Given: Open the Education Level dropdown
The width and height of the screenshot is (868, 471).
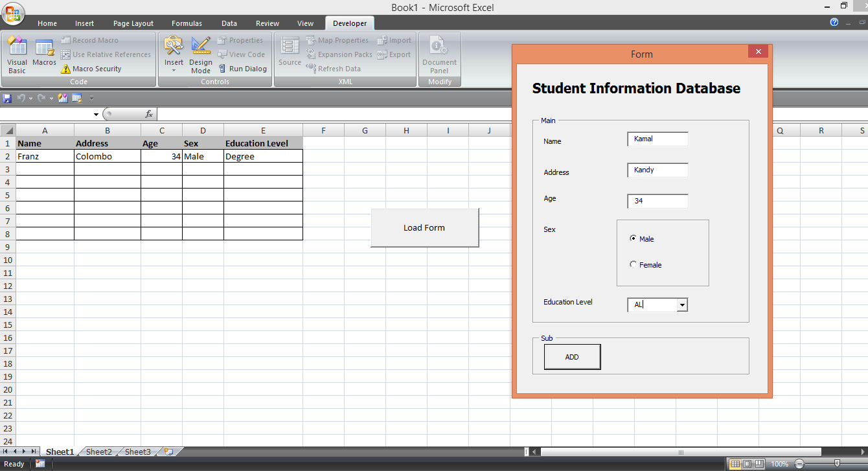Looking at the screenshot, I should [x=682, y=304].
